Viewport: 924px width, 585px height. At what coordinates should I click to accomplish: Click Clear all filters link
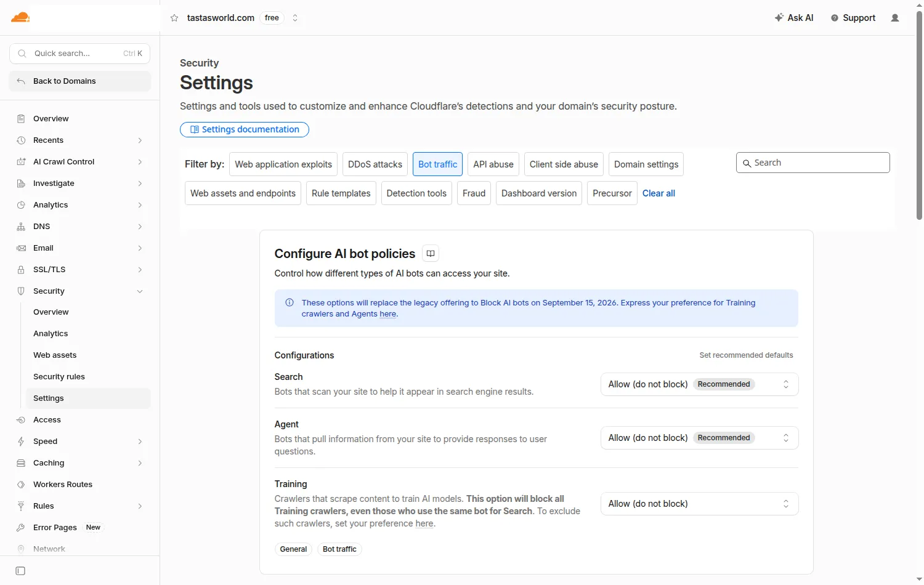point(659,193)
